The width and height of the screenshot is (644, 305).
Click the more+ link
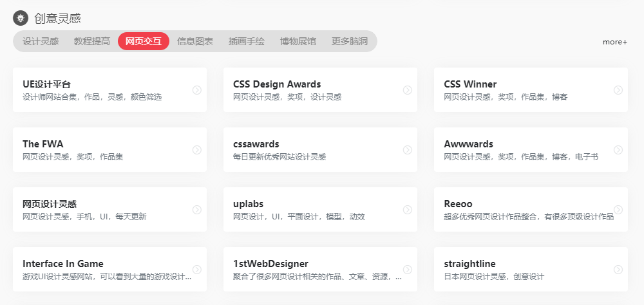click(615, 42)
